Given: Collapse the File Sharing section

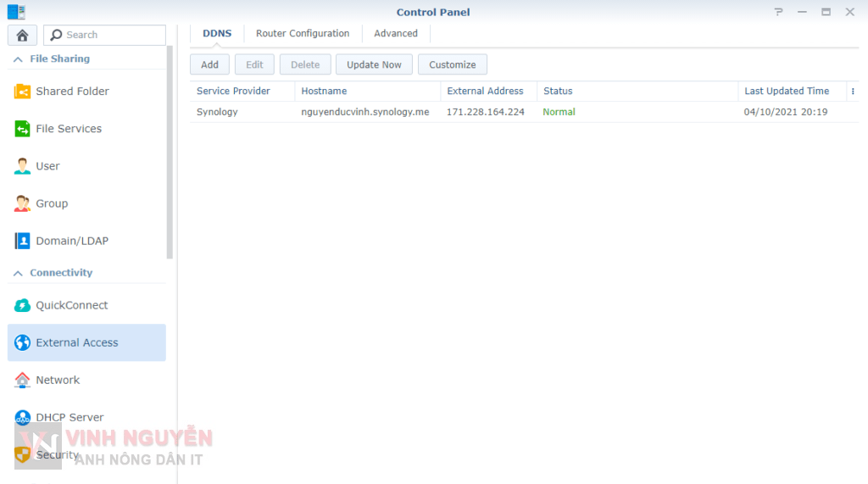Looking at the screenshot, I should (x=18, y=59).
